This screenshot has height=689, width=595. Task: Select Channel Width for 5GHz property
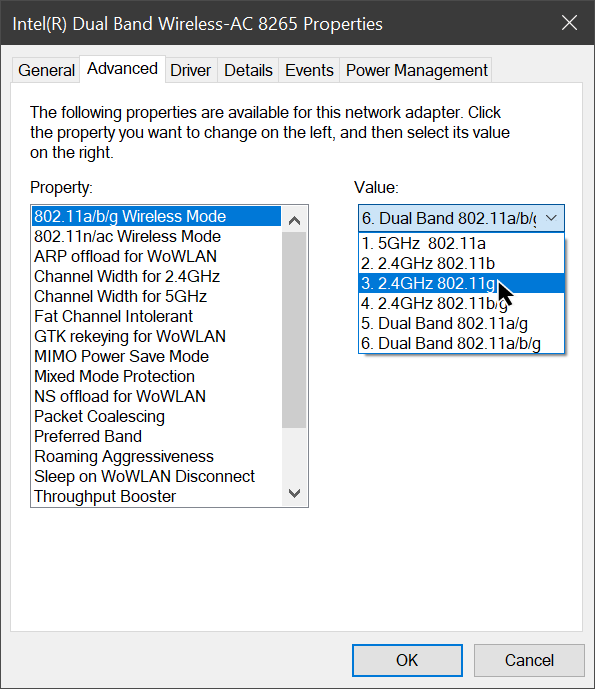pos(156,296)
